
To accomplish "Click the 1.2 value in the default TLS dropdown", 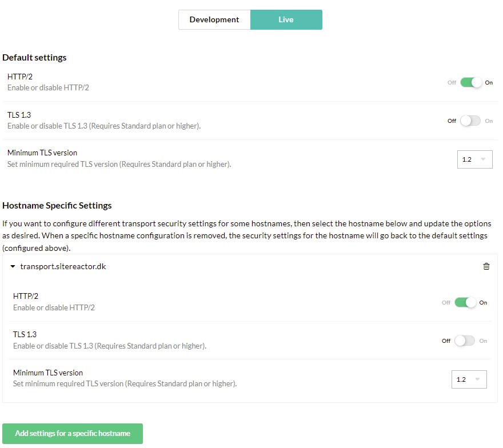I will [x=467, y=159].
